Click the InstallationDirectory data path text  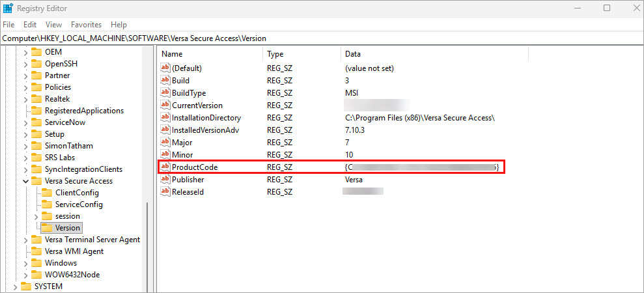(x=420, y=118)
